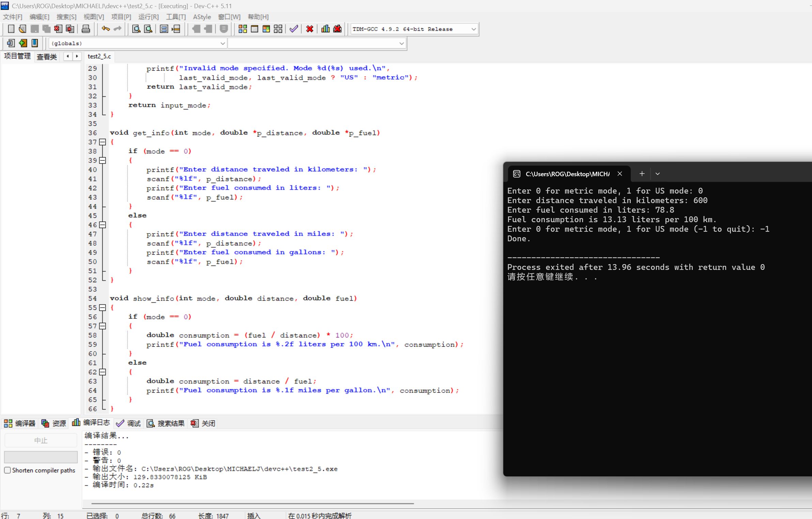
Task: Click the Print toolbar icon
Action: click(86, 29)
